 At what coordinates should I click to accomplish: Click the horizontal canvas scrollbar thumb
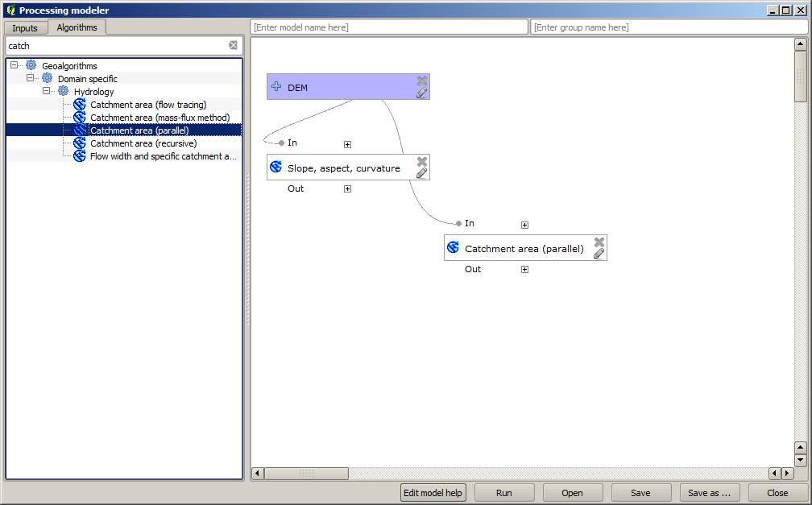[306, 474]
